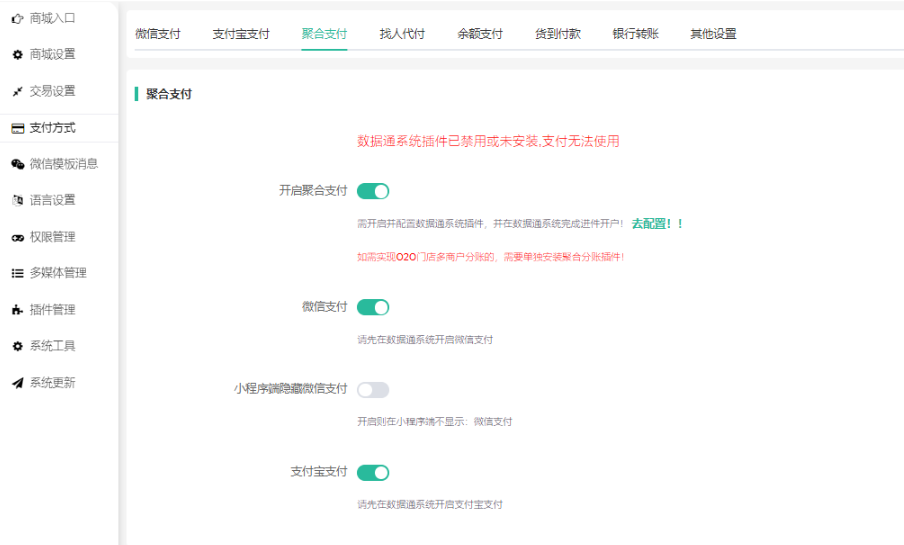Open the 找人代付 tab
Image resolution: width=904 pixels, height=545 pixels.
pos(402,34)
